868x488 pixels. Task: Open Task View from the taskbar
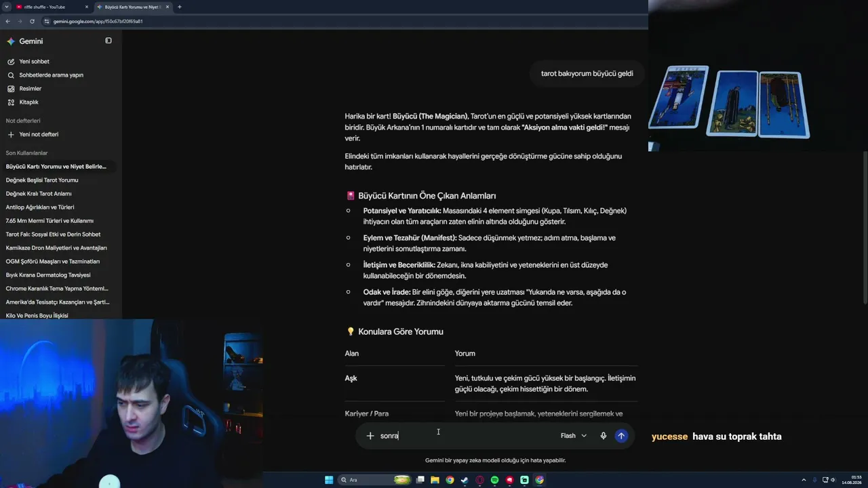(x=420, y=480)
